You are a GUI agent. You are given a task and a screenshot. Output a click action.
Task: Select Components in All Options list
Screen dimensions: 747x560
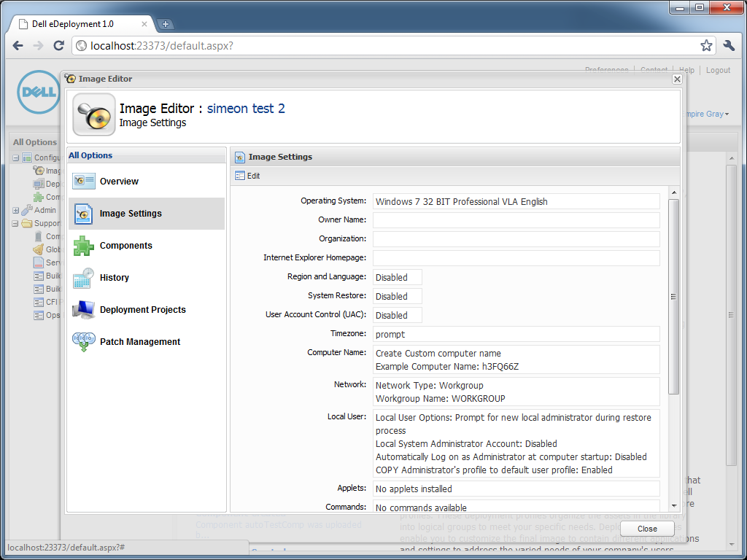point(147,246)
